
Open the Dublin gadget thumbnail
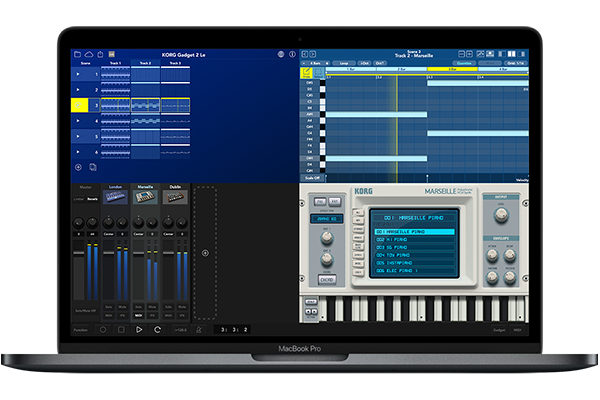175,197
